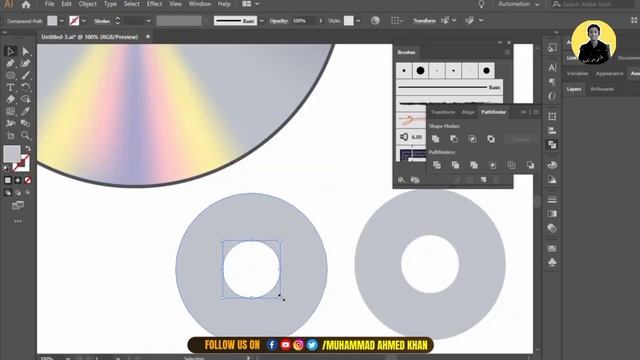Screen dimensions: 640x360
Task: Click the large fill color swatch in toolbar
Action: coord(11,153)
